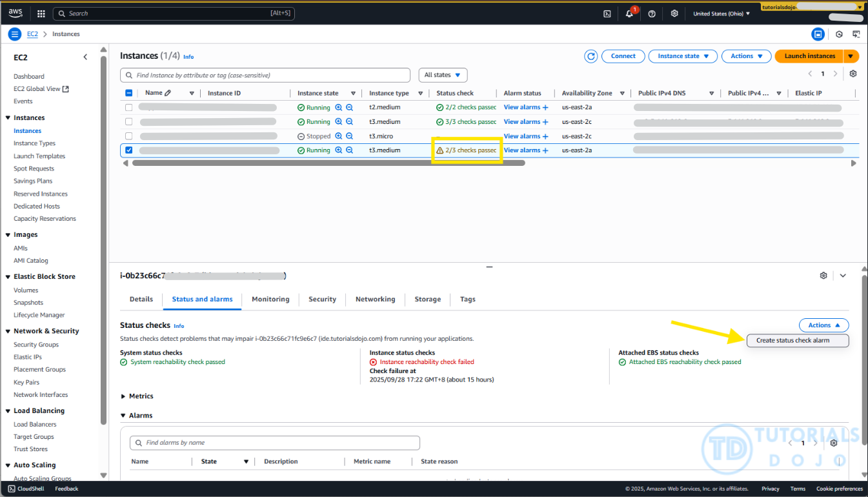This screenshot has width=868, height=497.
Task: Open the notifications bell
Action: [629, 14]
